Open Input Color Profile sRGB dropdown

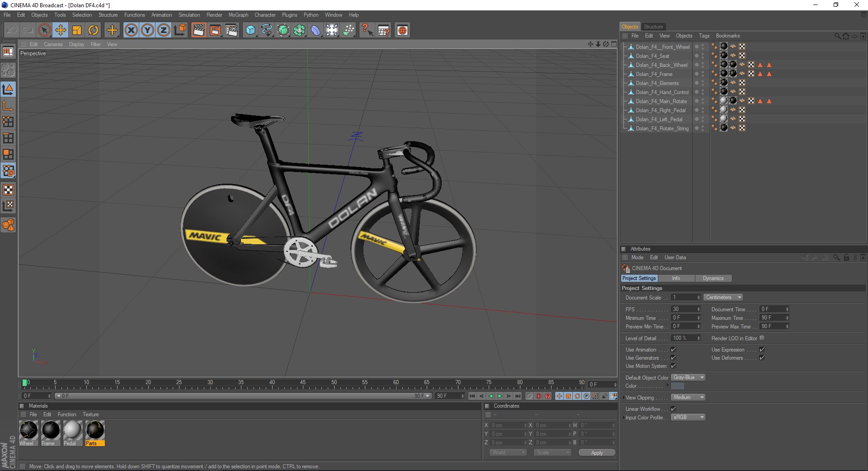[688, 417]
